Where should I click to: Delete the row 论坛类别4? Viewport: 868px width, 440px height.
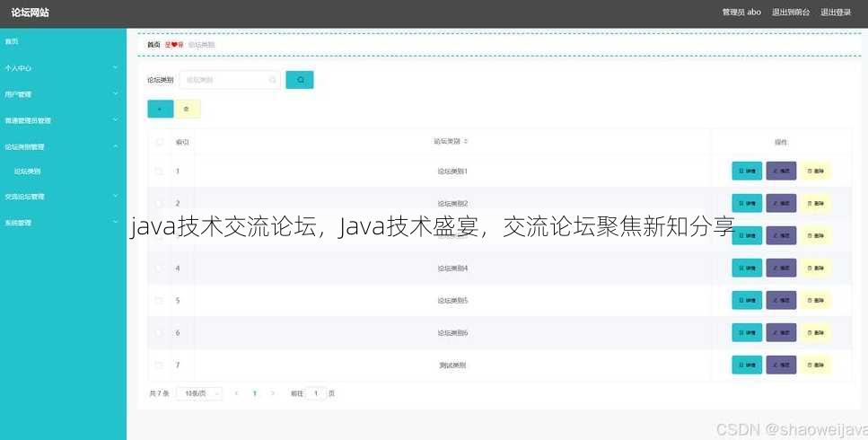point(815,268)
